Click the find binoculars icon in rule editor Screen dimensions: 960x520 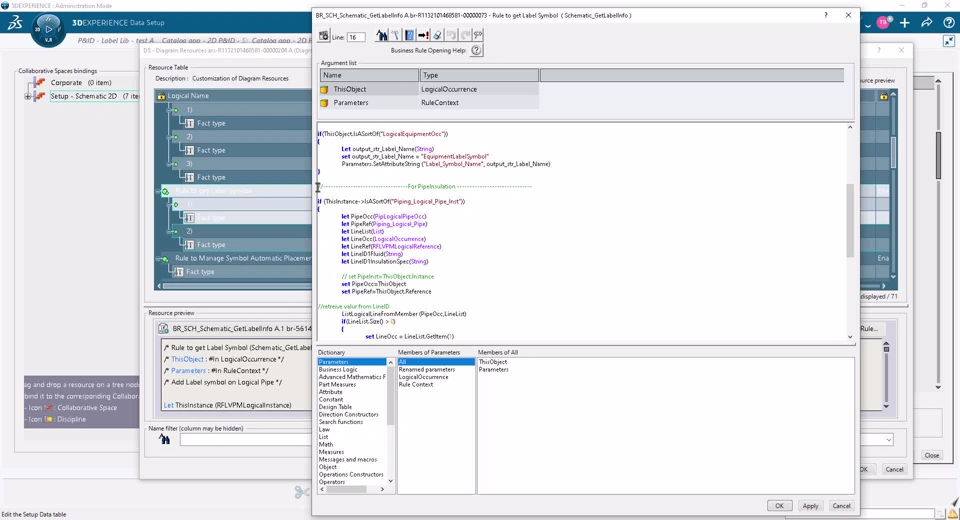(381, 36)
